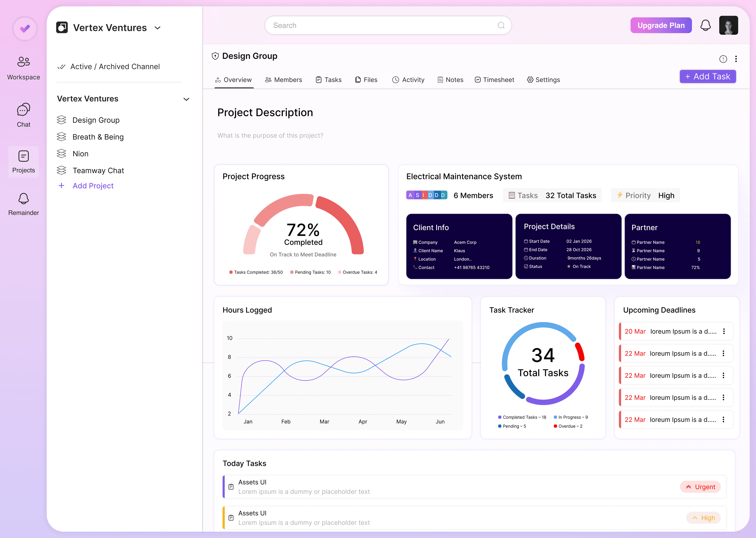Select the Nion project
Image resolution: width=756 pixels, height=538 pixels.
tap(81, 154)
